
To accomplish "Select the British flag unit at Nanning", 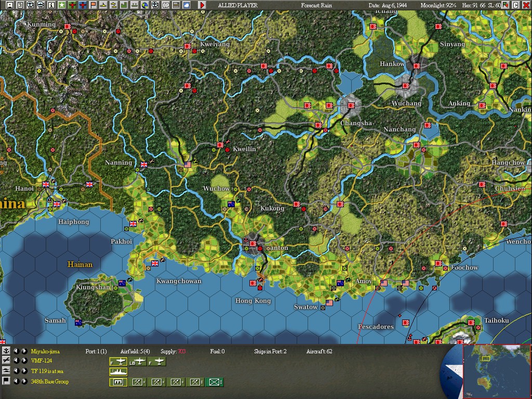I will pyautogui.click(x=144, y=165).
